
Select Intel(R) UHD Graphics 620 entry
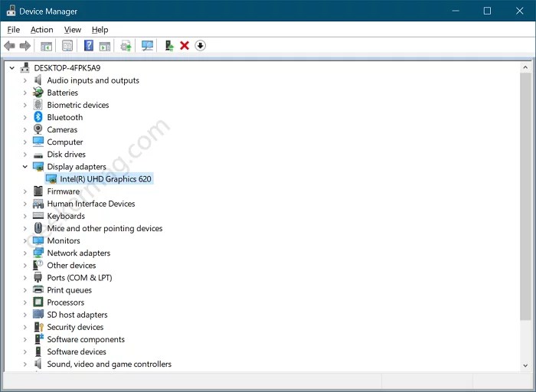(106, 178)
